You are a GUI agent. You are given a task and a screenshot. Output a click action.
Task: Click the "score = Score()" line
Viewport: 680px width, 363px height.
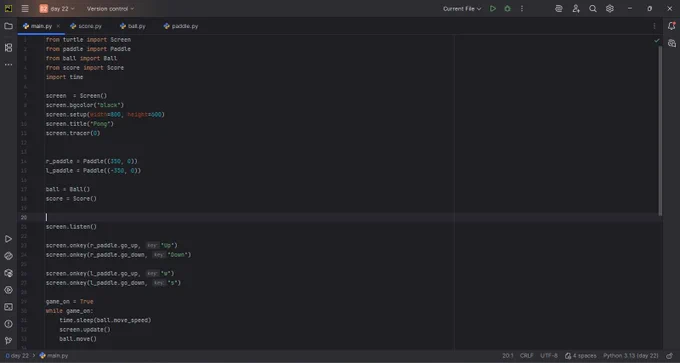(x=71, y=199)
